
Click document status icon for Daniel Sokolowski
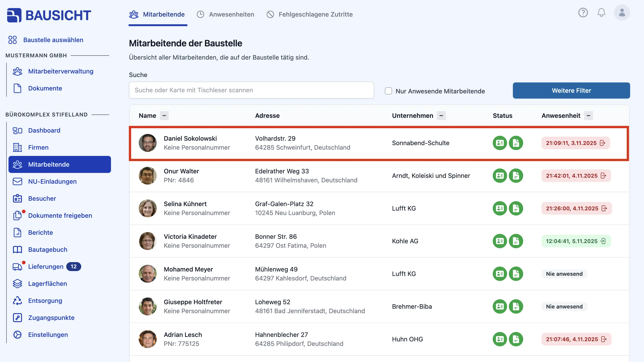click(516, 143)
